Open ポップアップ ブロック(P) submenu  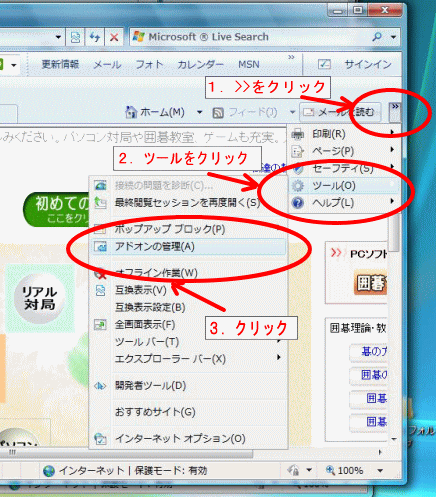point(188,229)
